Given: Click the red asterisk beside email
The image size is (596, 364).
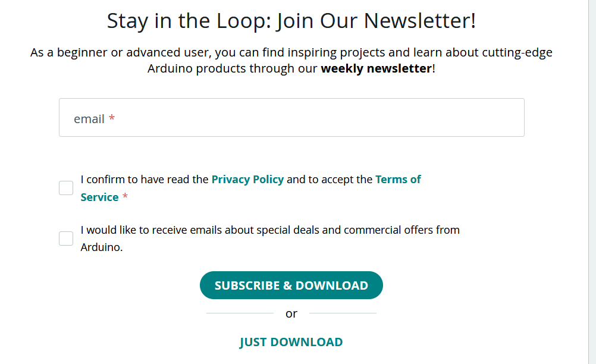Looking at the screenshot, I should coord(112,119).
